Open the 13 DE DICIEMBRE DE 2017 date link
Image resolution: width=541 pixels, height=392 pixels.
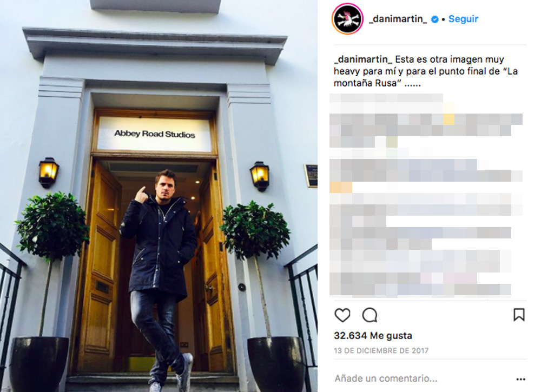pyautogui.click(x=381, y=350)
